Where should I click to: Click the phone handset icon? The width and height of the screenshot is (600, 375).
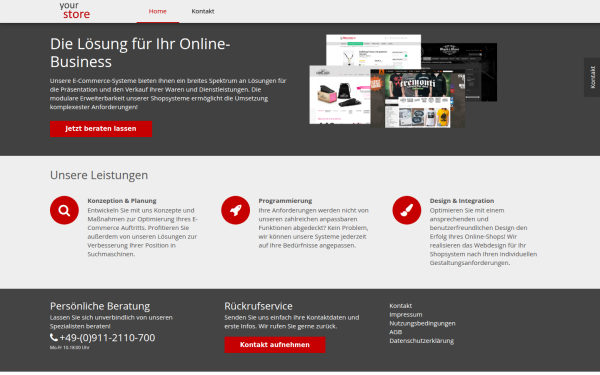pyautogui.click(x=54, y=337)
